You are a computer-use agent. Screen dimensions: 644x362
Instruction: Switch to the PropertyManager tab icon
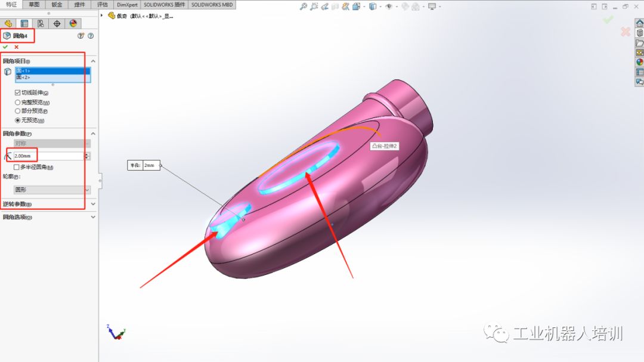(24, 23)
